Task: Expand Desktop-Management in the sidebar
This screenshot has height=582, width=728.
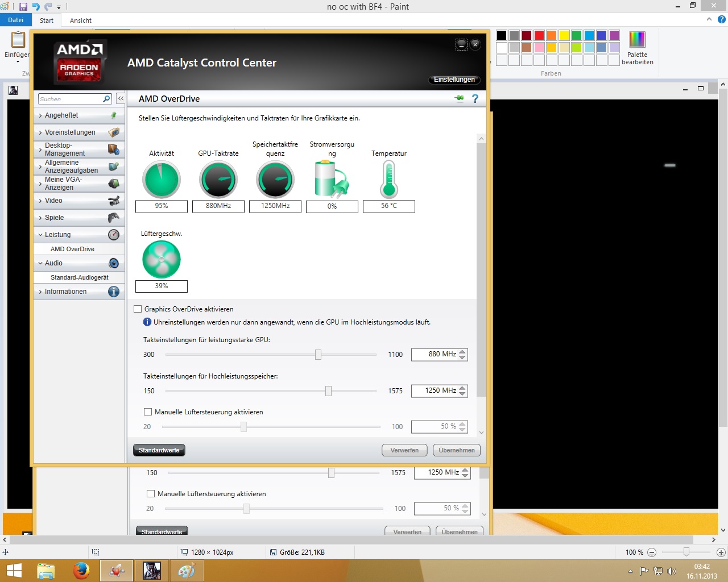Action: click(x=79, y=149)
